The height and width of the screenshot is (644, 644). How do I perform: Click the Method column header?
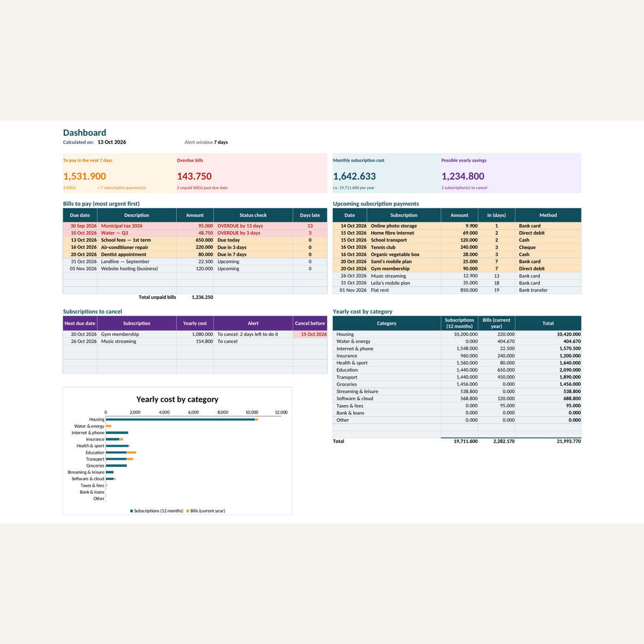(x=548, y=215)
